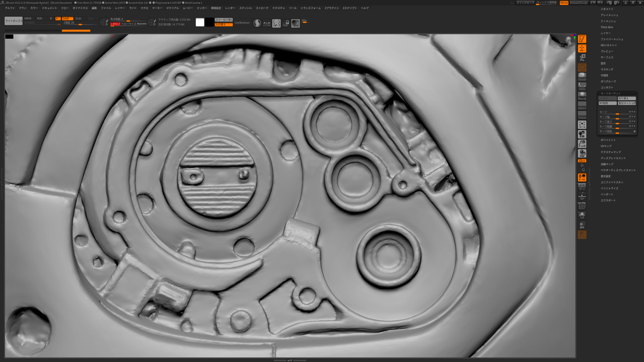Viewport: 644px width, 362px height.
Task: Select the Rotate (回転) navigation icon
Action: tap(582, 153)
